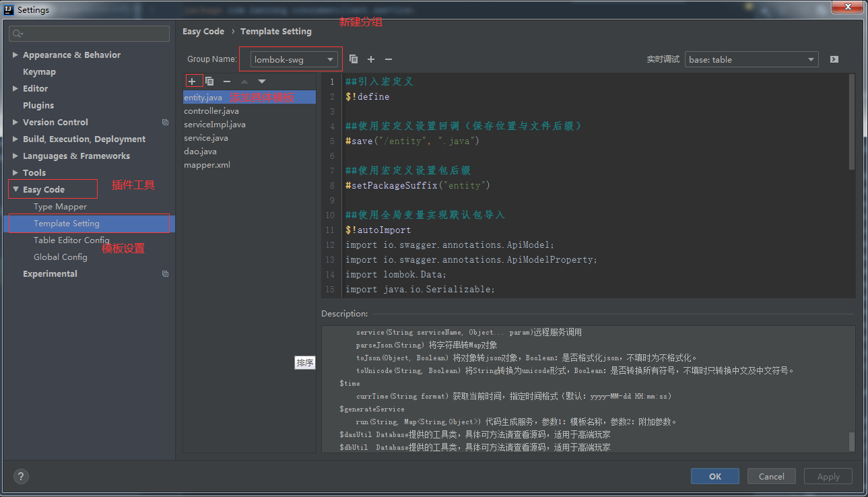868x497 pixels.
Task: Open the help question mark button
Action: pos(21,476)
